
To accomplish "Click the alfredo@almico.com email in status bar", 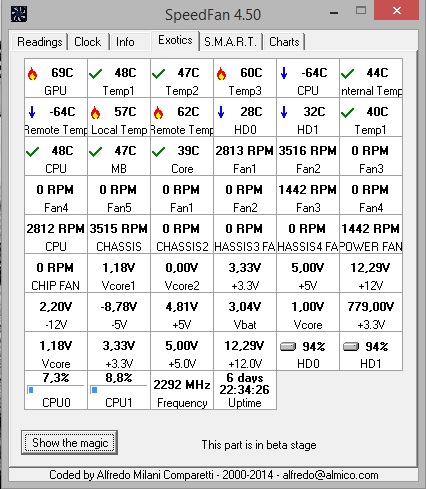I will click(x=330, y=475).
